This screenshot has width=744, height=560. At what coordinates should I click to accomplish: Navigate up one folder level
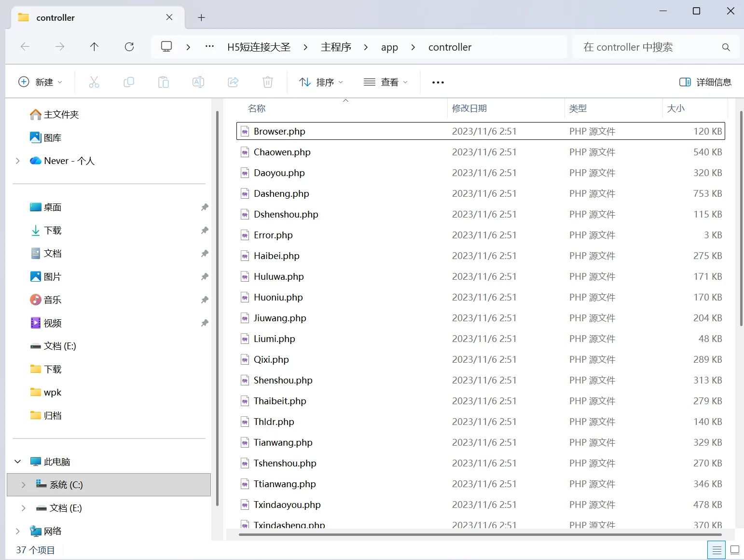[94, 47]
